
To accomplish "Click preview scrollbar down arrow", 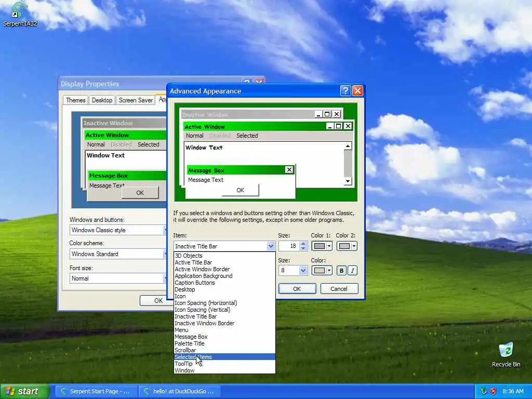I will click(x=348, y=181).
